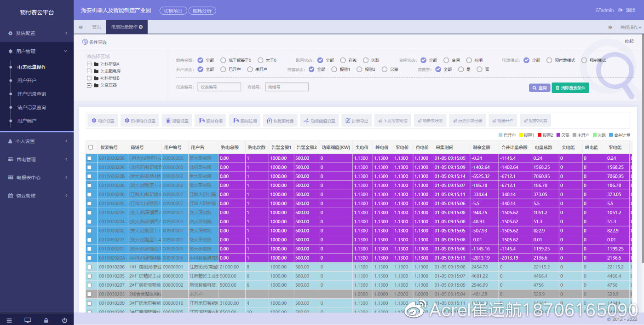Screen dimensions: 644x325
Task: Click the 清除搜索条件 button
Action: pyautogui.click(x=570, y=88)
